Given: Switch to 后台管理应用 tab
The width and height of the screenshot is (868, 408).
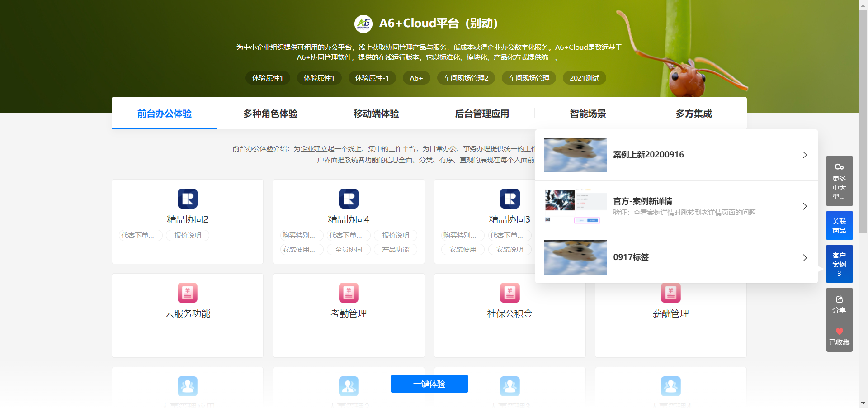Looking at the screenshot, I should pyautogui.click(x=482, y=114).
